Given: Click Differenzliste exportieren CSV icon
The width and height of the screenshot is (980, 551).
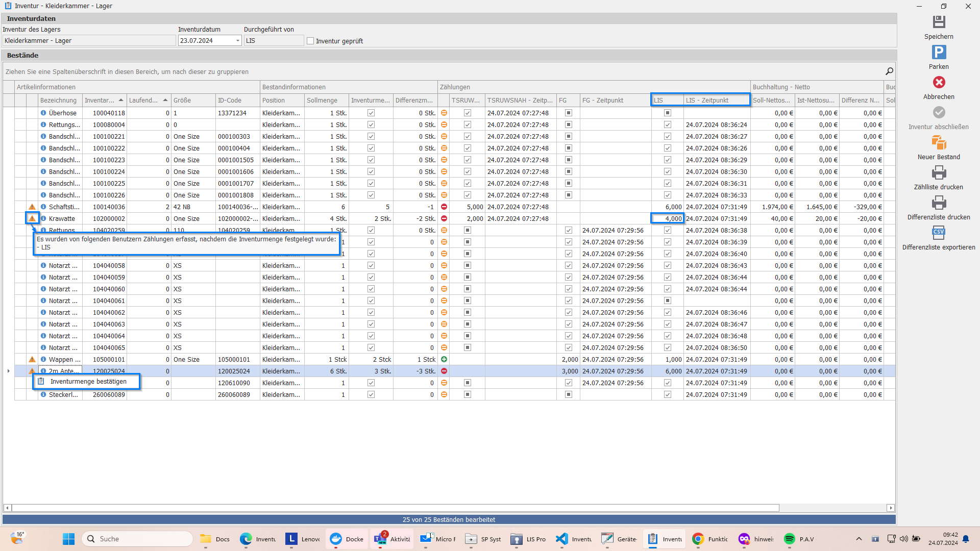Looking at the screenshot, I should [x=939, y=233].
